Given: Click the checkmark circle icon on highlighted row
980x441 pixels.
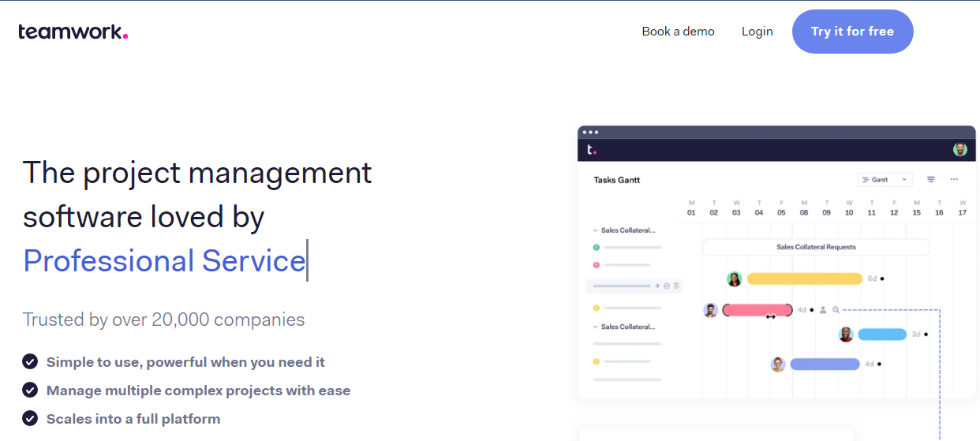Looking at the screenshot, I should [667, 286].
